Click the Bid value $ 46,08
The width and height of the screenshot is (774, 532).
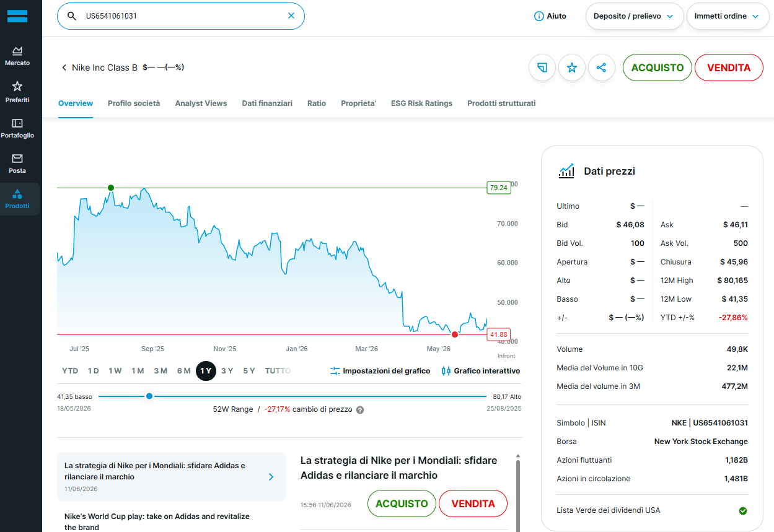[630, 225]
